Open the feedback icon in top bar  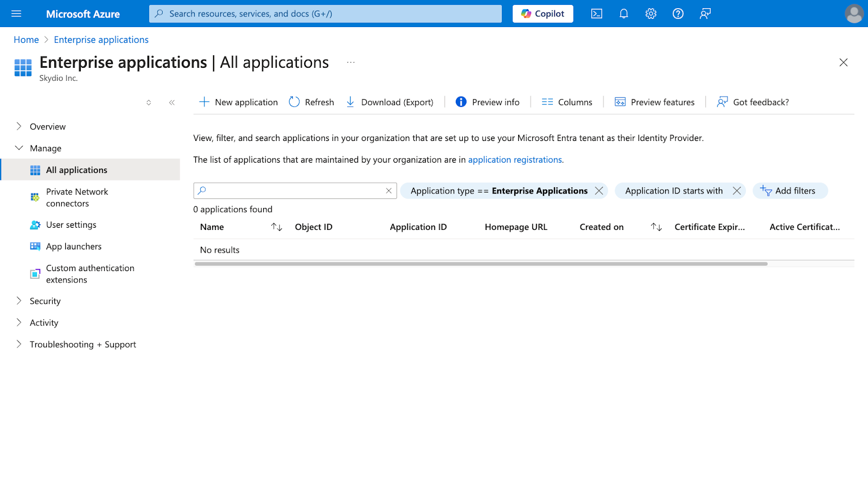point(705,14)
